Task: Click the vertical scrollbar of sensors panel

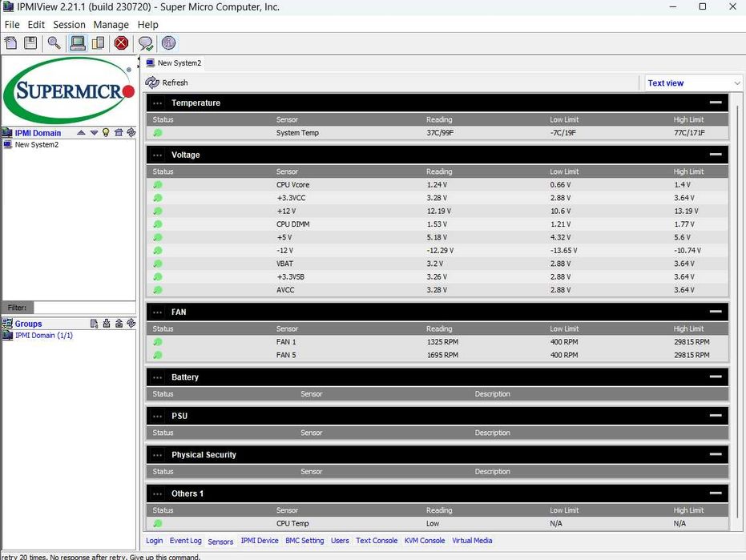Action: tap(738, 314)
